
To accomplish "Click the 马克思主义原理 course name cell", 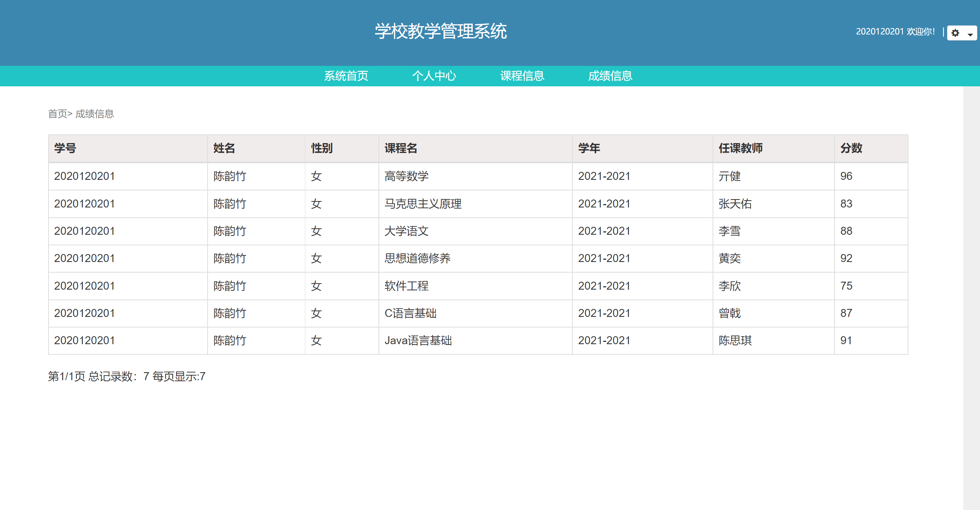I will tap(423, 203).
